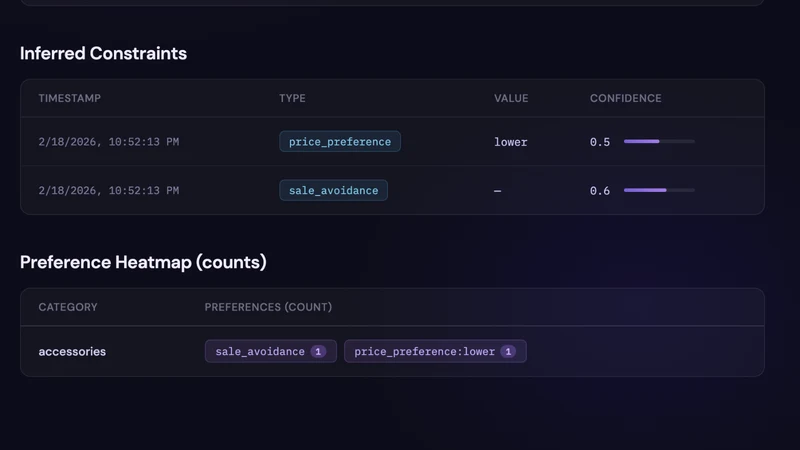Select the price_preference:lower heatmap chip
Image resolution: width=800 pixels, height=450 pixels.
(x=435, y=352)
